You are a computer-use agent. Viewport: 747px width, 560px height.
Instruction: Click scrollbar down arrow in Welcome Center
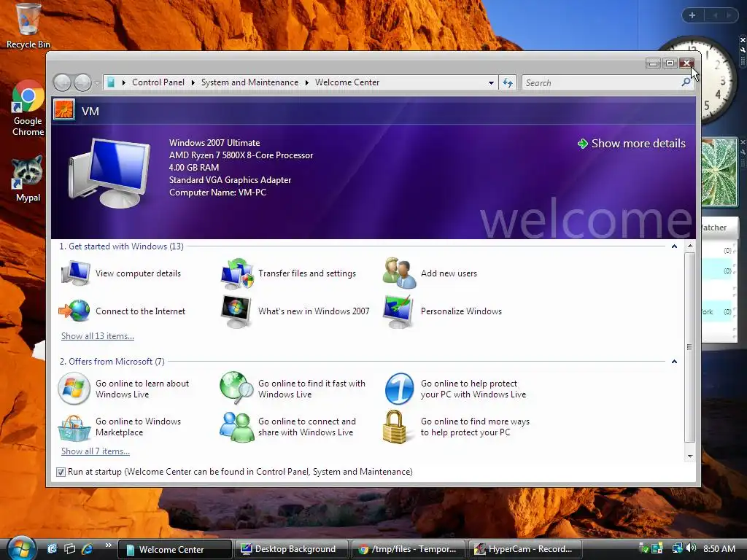690,456
